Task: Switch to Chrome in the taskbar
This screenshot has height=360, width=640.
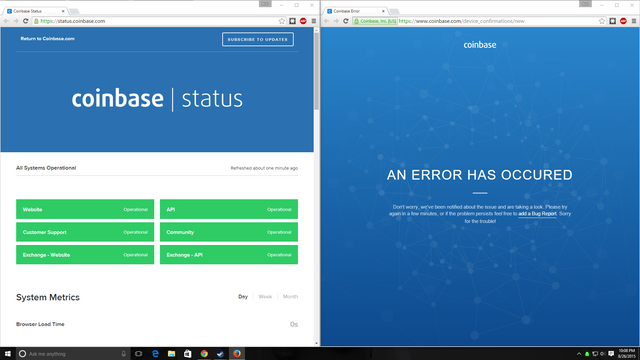Action: coord(204,353)
